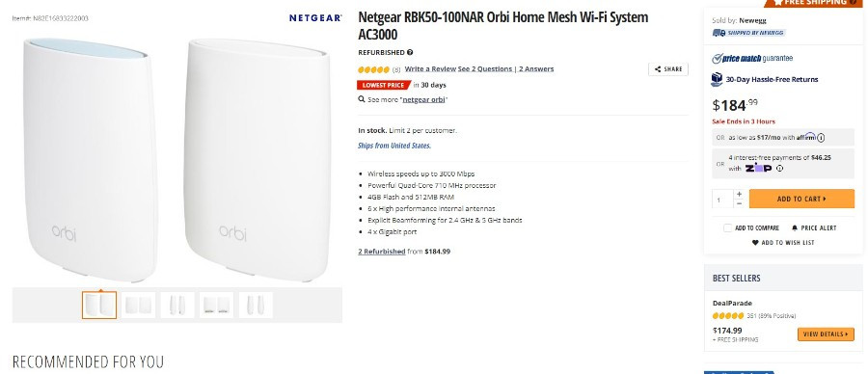Click the refurbished help question-mark icon
The width and height of the screenshot is (868, 374).
pos(410,53)
